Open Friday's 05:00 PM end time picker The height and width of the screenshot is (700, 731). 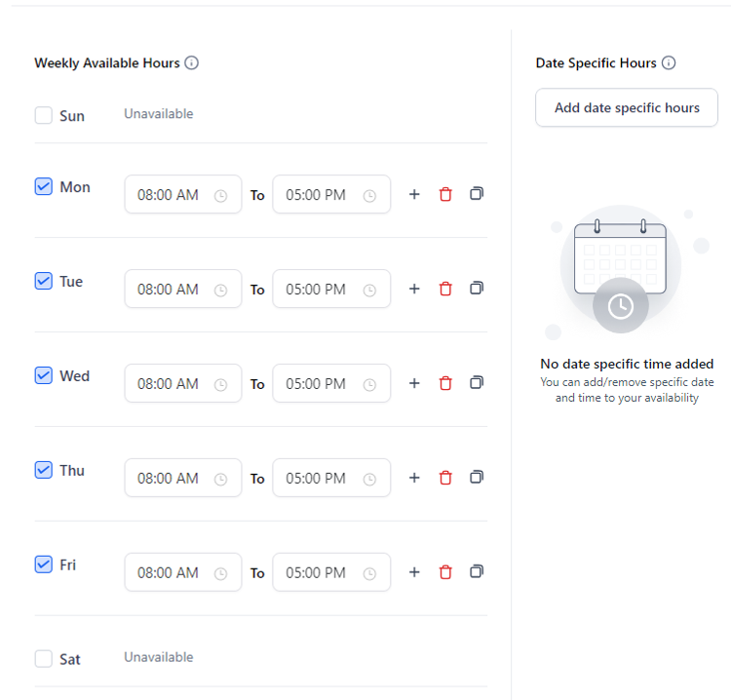[x=331, y=572]
